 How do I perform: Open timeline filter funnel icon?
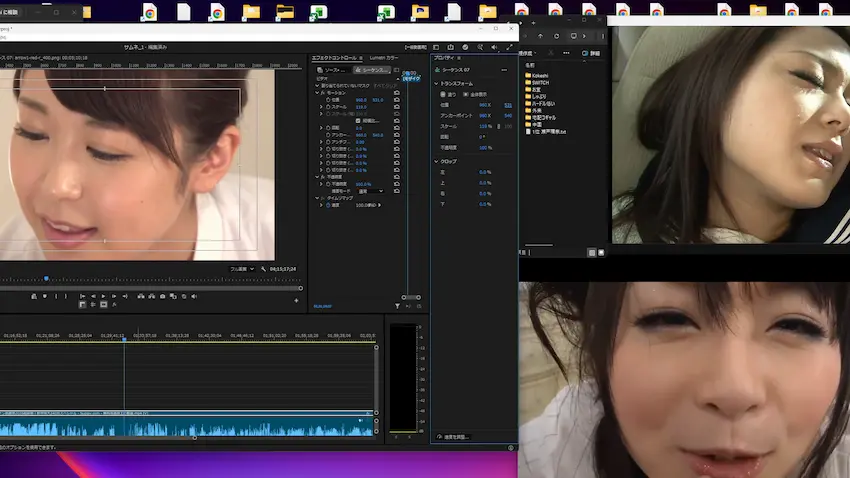pyautogui.click(x=397, y=306)
